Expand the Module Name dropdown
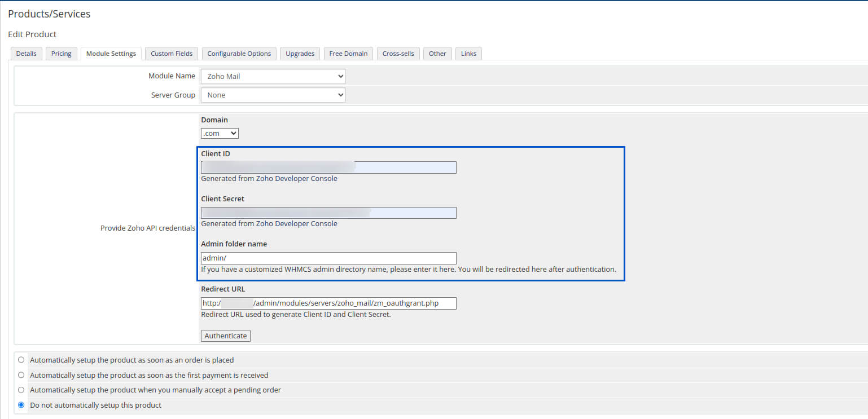Viewport: 868px width, 419px height. point(273,76)
